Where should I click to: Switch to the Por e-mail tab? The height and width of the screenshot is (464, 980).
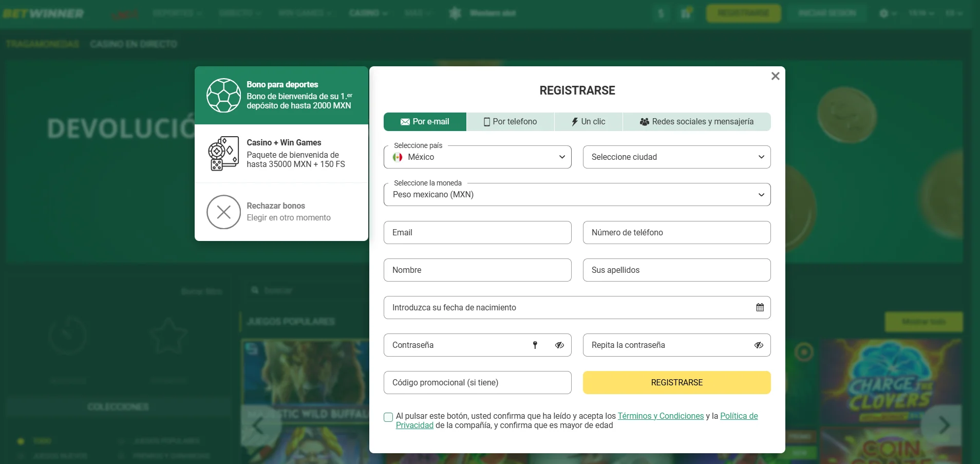pyautogui.click(x=425, y=122)
